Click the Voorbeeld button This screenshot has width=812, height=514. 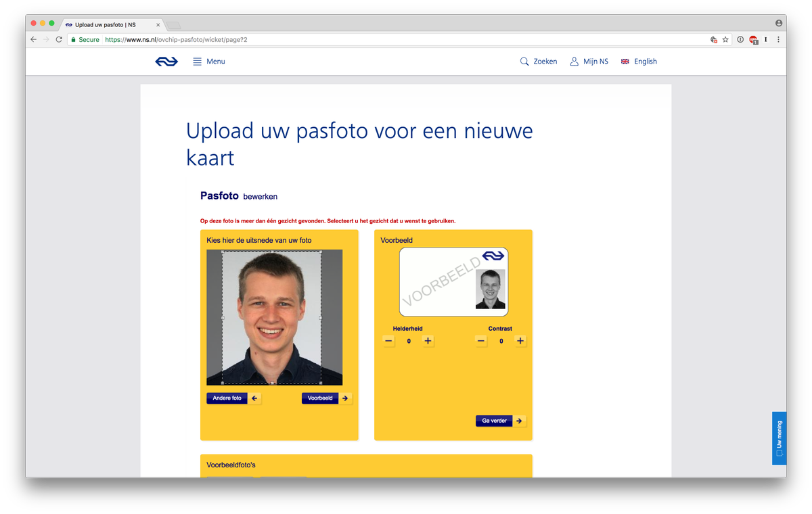pyautogui.click(x=320, y=398)
